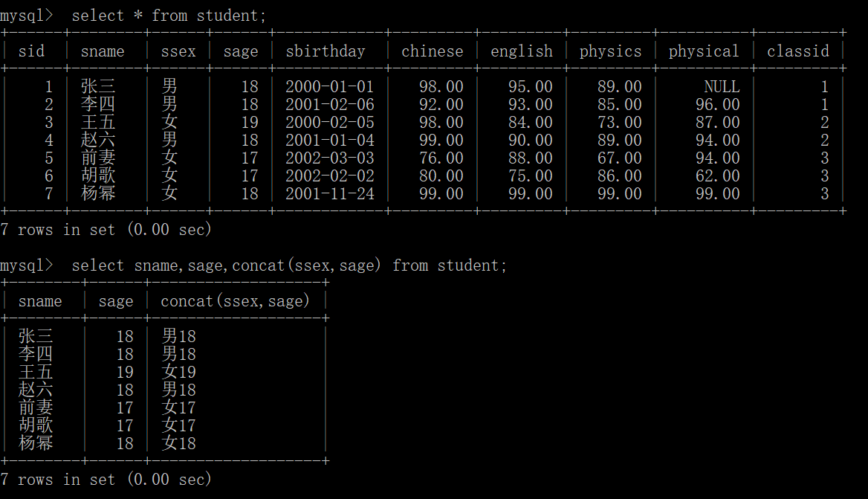Click the name 胡歌 in second table
868x499 pixels.
pyautogui.click(x=36, y=425)
